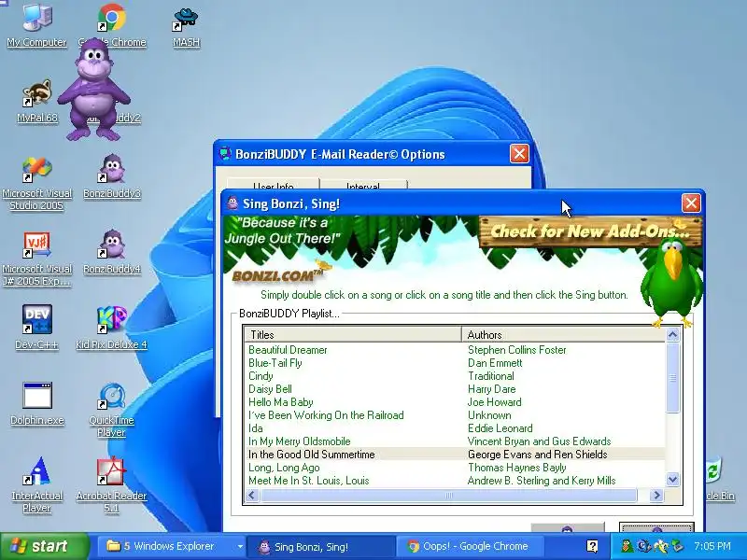The height and width of the screenshot is (560, 747).
Task: Select the song In My Merry Oldsmobile
Action: [299, 441]
